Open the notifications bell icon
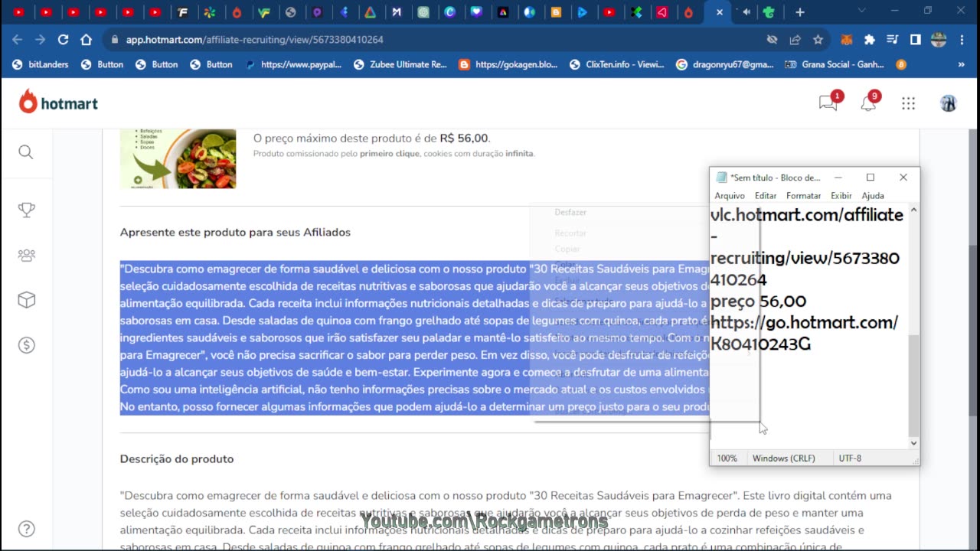 [x=868, y=103]
